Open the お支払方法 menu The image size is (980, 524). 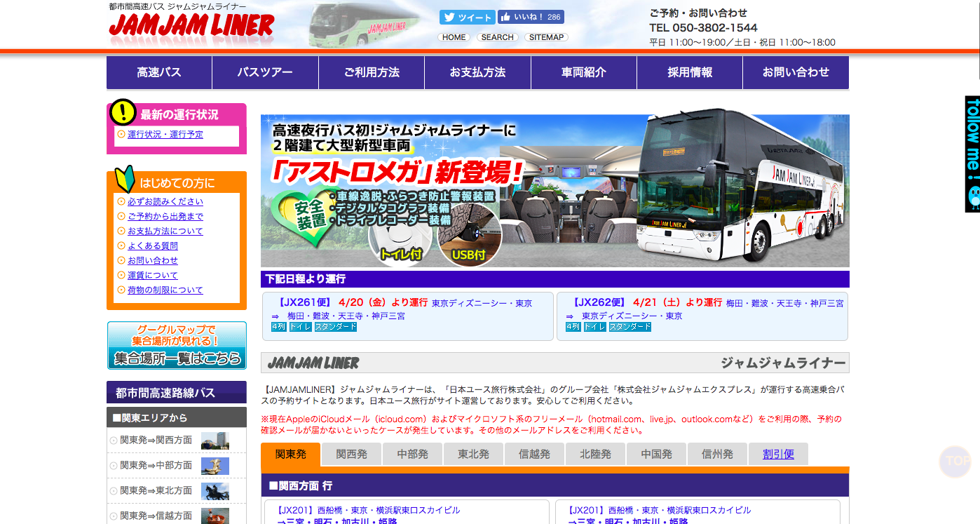pos(477,72)
